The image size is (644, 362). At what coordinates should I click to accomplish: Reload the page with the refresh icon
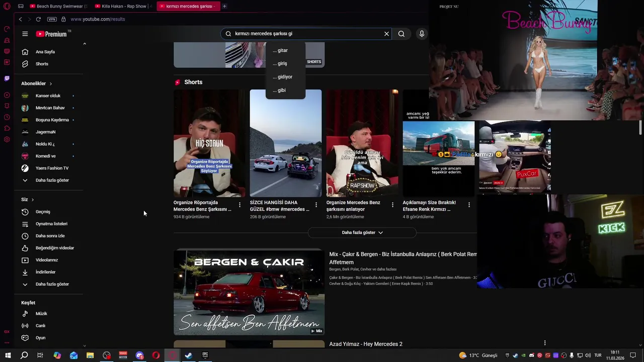click(x=38, y=19)
